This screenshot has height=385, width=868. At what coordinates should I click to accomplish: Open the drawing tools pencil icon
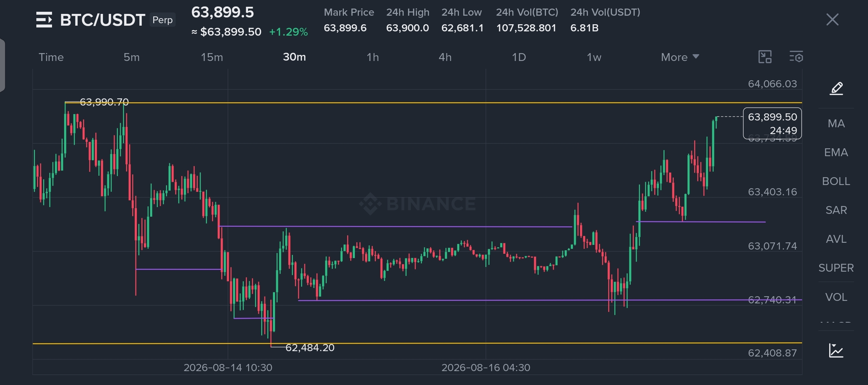pyautogui.click(x=836, y=88)
